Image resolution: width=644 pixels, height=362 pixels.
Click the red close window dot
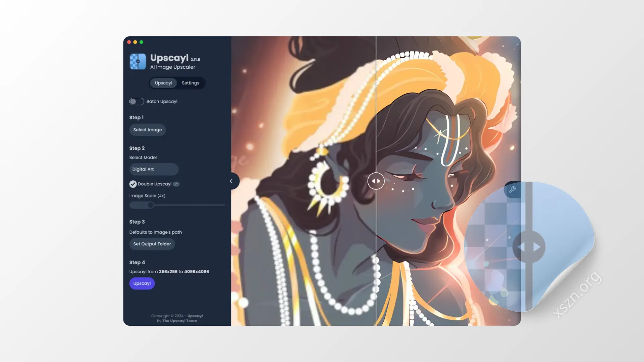(129, 42)
